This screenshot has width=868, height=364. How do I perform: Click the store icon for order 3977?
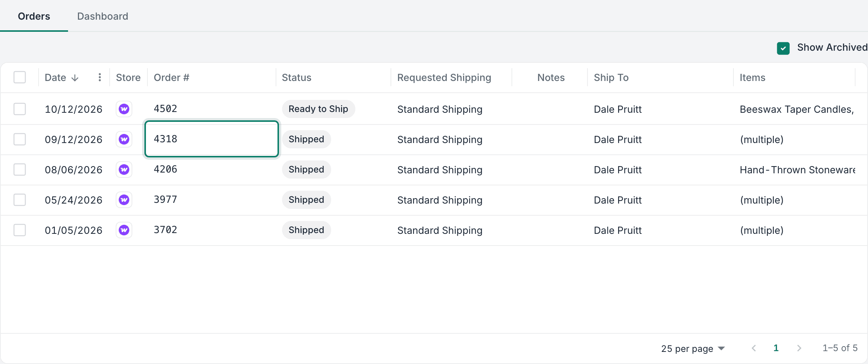[124, 200]
